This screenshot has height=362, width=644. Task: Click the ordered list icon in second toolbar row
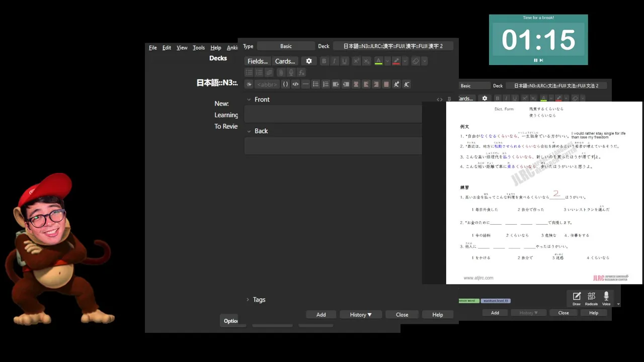(259, 72)
